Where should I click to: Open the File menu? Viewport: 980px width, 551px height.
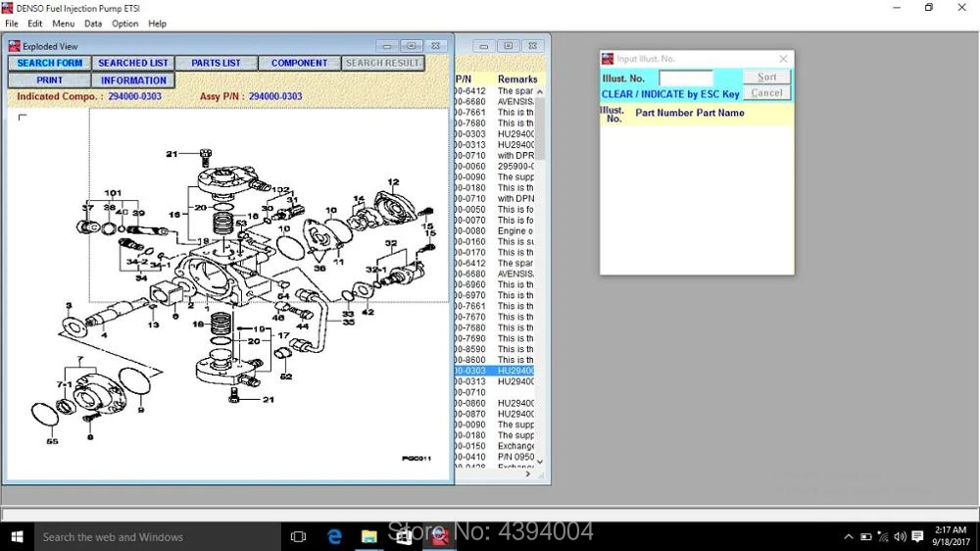click(12, 24)
